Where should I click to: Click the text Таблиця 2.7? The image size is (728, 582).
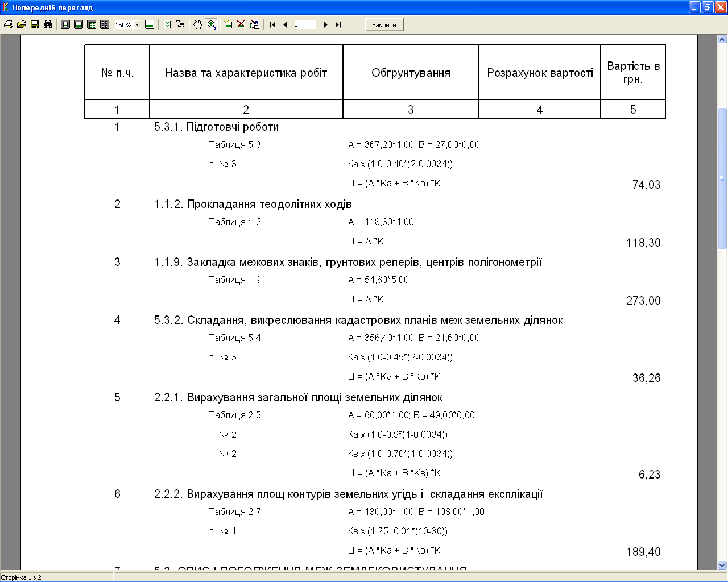pyautogui.click(x=235, y=512)
